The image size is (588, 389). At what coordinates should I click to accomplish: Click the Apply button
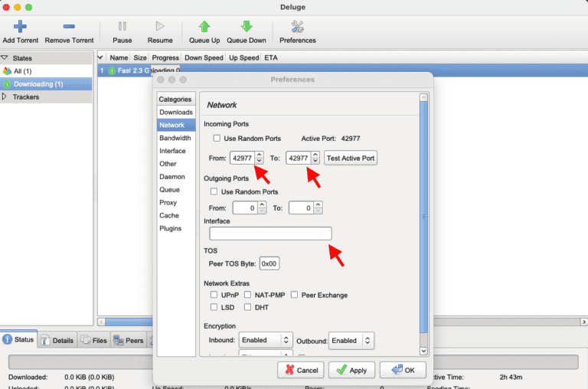coord(351,370)
